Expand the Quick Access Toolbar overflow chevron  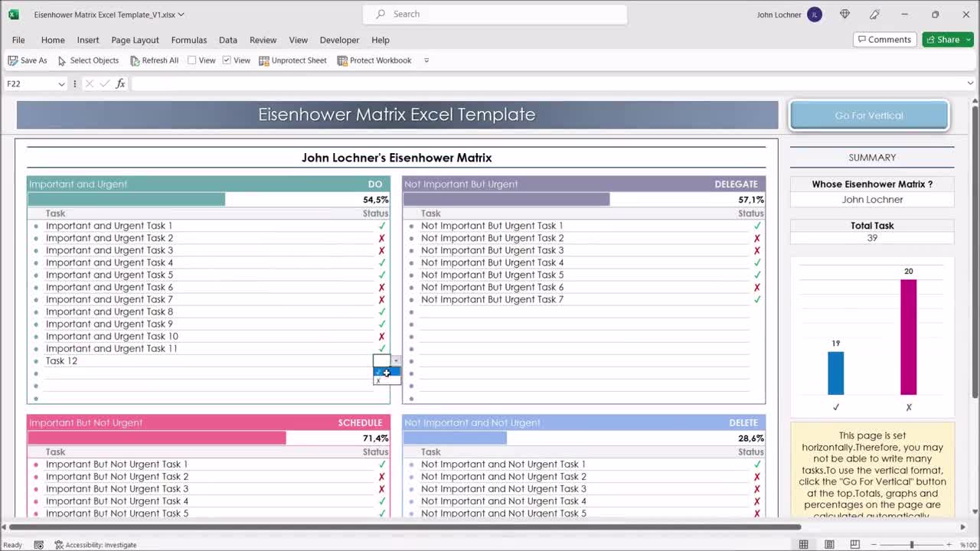[x=426, y=60]
